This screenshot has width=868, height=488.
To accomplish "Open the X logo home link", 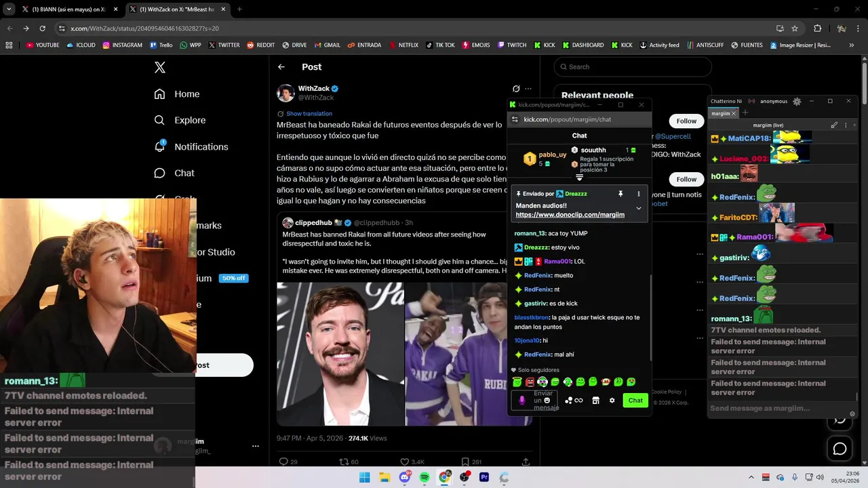I will pos(160,67).
